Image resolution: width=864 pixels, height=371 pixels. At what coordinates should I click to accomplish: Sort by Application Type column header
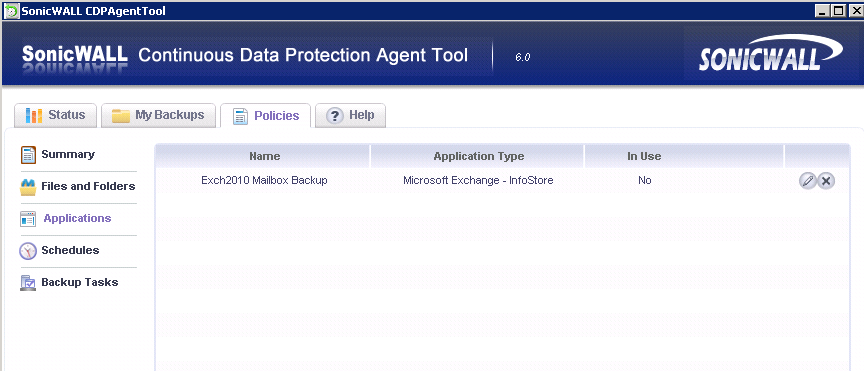tap(478, 157)
